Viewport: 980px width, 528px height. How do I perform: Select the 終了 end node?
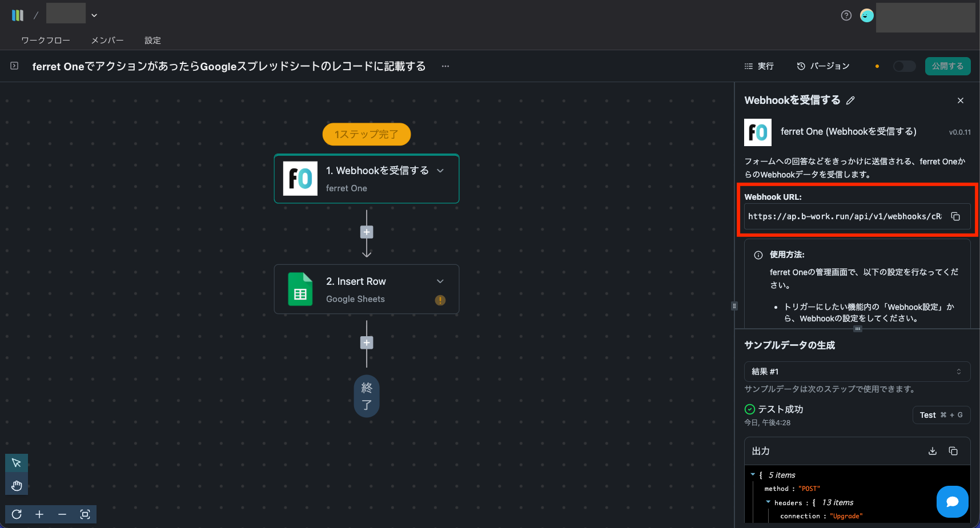(x=367, y=396)
